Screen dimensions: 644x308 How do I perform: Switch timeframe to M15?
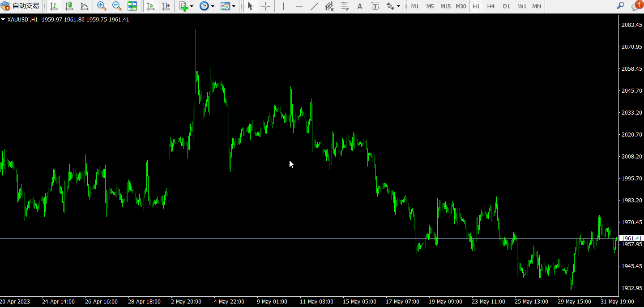pos(445,6)
